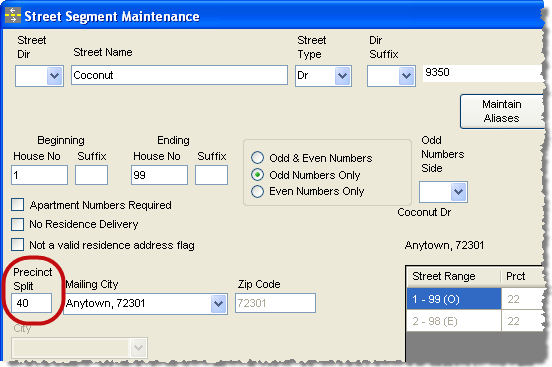
Task: Toggle Not a valid residence address flag
Action: (18, 244)
